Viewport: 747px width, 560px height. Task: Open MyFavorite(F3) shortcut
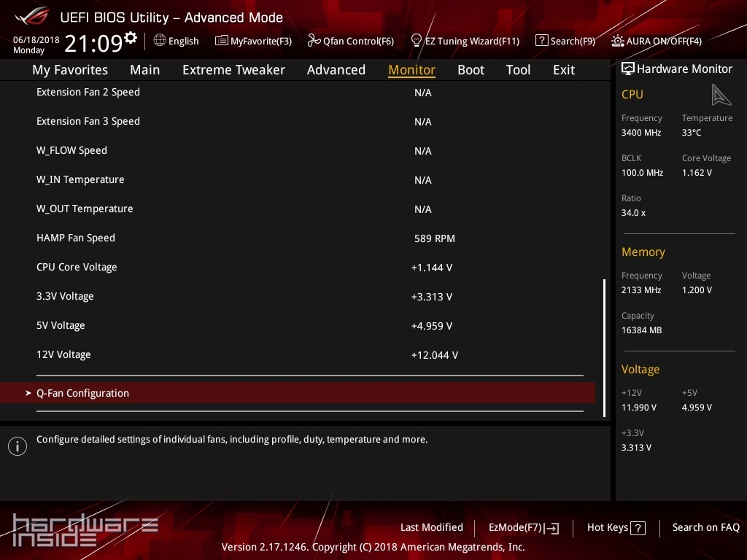pos(261,41)
